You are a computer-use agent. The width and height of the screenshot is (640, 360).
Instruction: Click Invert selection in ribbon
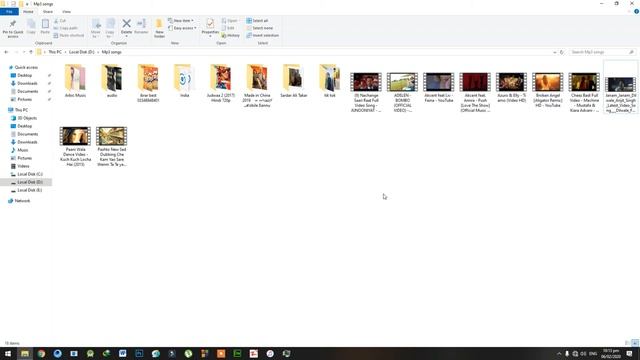click(x=262, y=36)
